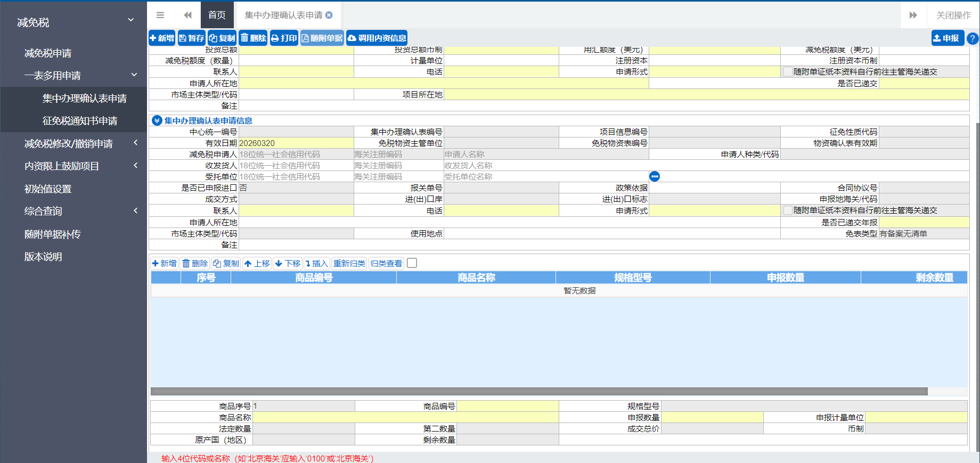Image resolution: width=980 pixels, height=463 pixels.
Task: Click the blue ellipsis icon beside 受托单位名称
Action: click(655, 176)
